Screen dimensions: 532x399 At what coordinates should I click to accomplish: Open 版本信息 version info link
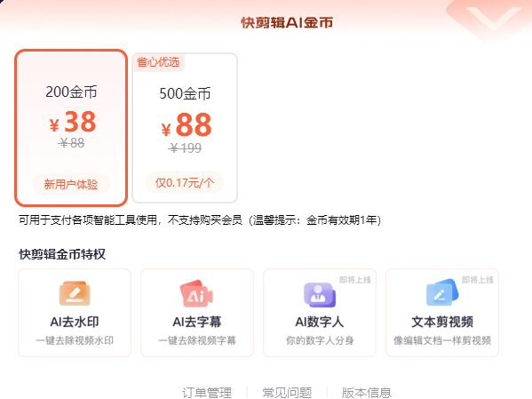(367, 393)
